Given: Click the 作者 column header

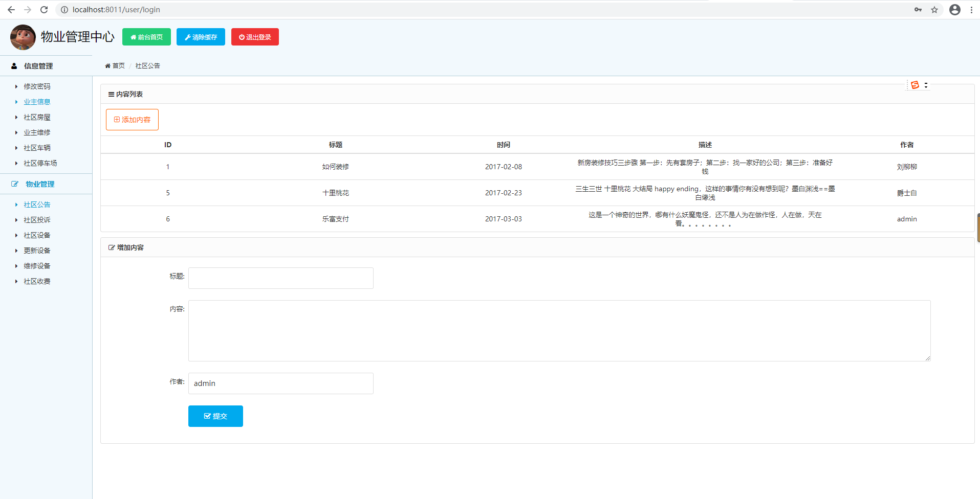Looking at the screenshot, I should tap(907, 145).
